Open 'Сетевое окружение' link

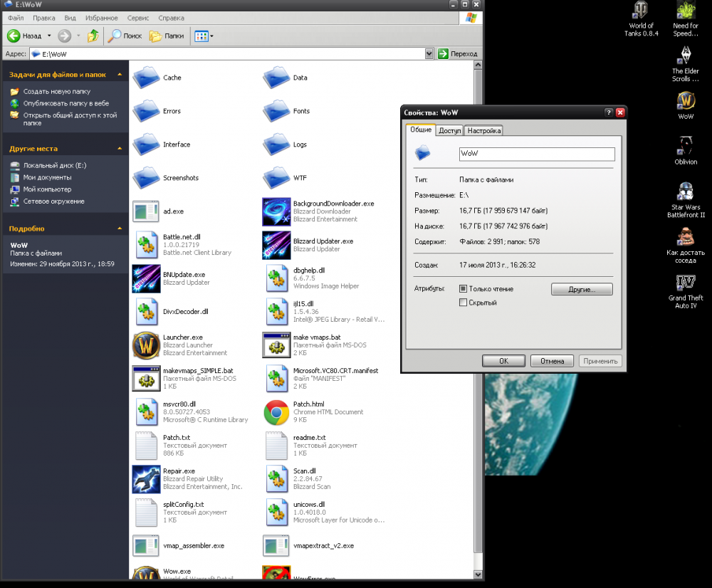[x=54, y=201]
